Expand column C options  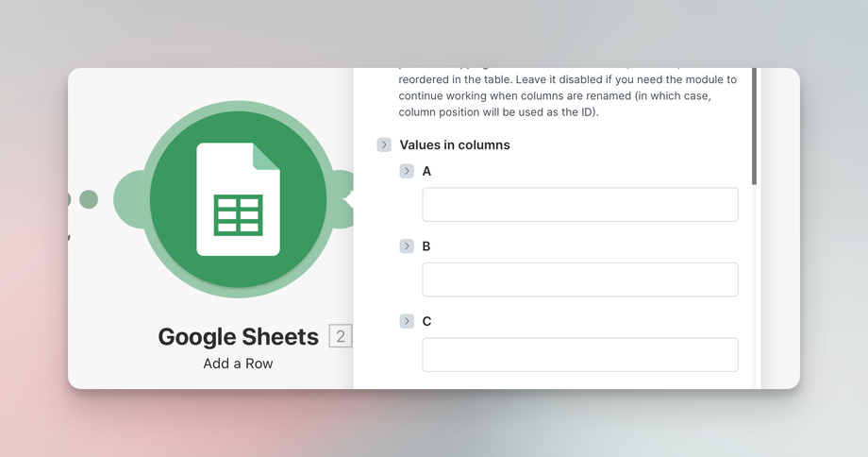coord(407,321)
